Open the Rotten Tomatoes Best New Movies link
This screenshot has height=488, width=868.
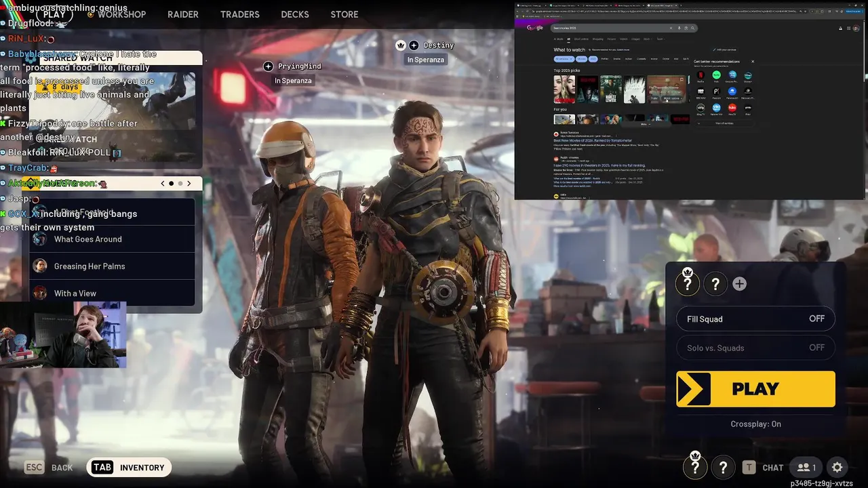[x=593, y=140]
